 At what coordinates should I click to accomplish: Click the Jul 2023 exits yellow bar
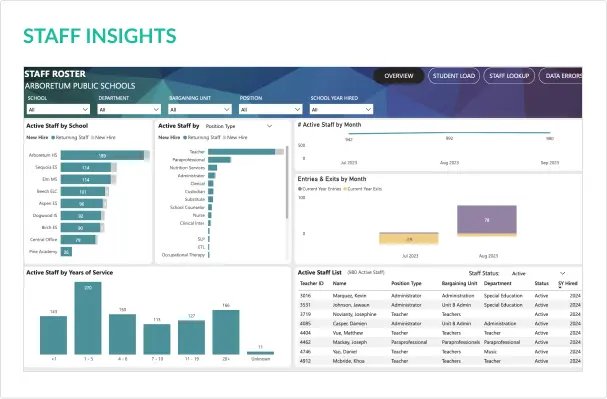coord(409,239)
